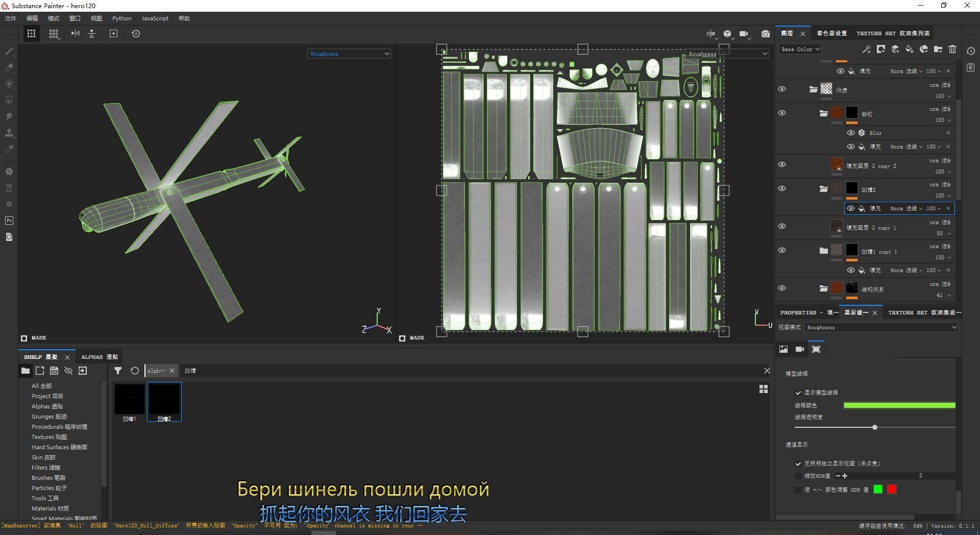The image size is (980, 535).
Task: Expand the 凹槽1 copy 1 folder
Action: 823,251
